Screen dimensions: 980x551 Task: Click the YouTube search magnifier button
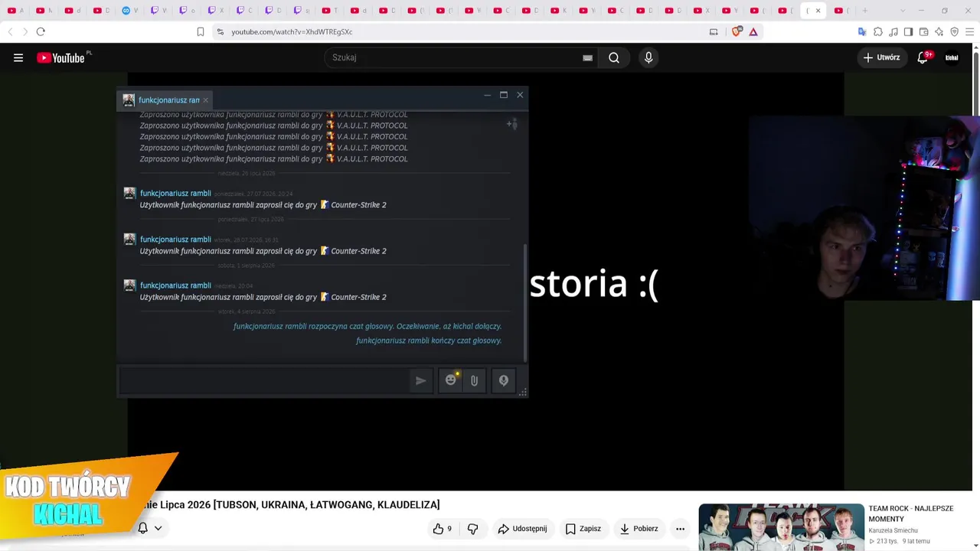tap(614, 57)
